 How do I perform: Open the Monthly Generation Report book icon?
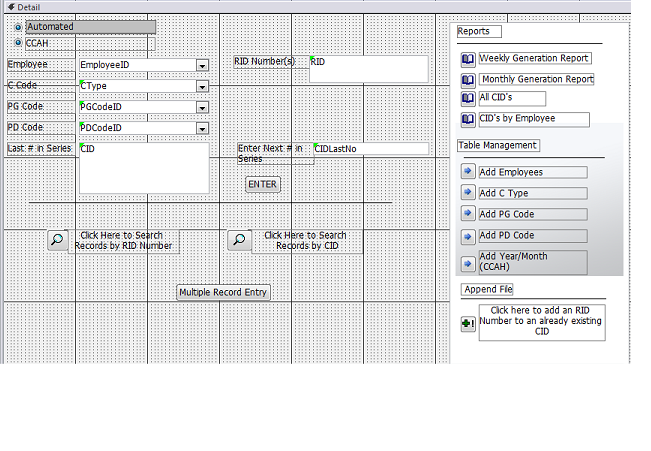pyautogui.click(x=468, y=80)
